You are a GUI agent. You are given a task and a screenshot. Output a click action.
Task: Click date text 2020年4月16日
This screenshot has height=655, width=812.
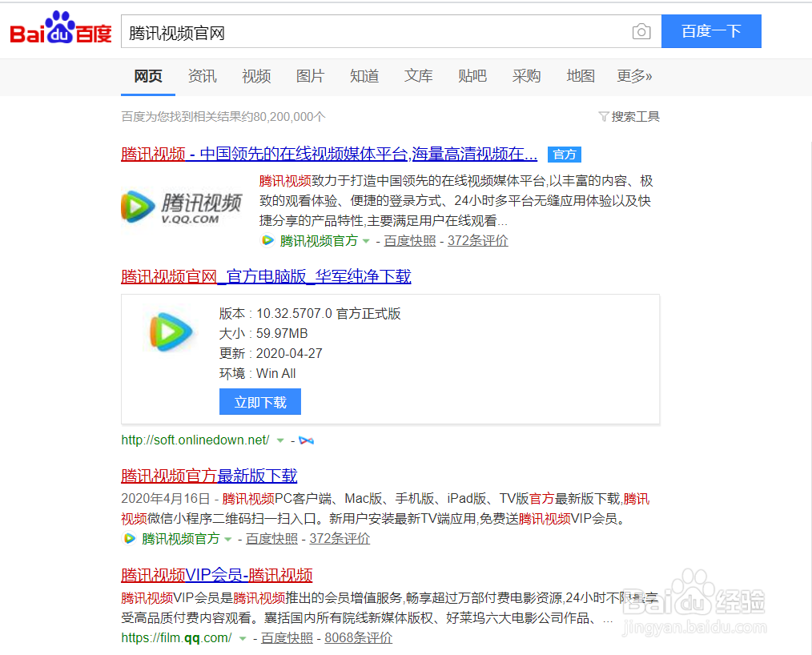[x=165, y=499]
